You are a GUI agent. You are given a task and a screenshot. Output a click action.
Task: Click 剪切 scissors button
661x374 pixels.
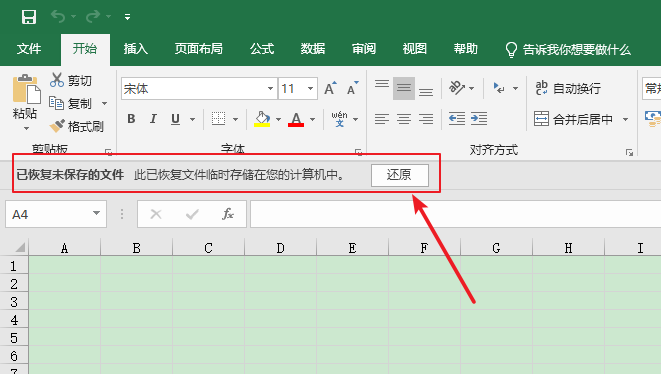pyautogui.click(x=71, y=80)
